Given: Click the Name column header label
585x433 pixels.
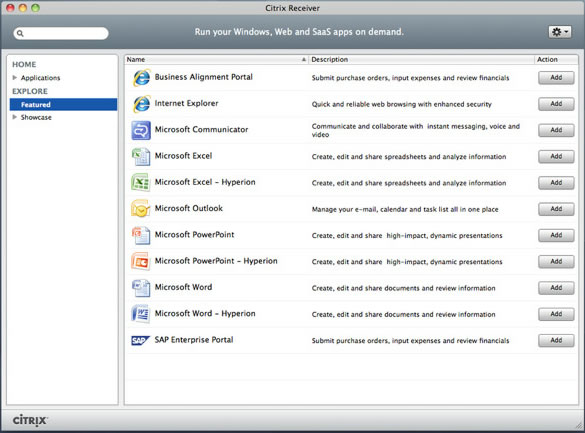Looking at the screenshot, I should coord(136,59).
